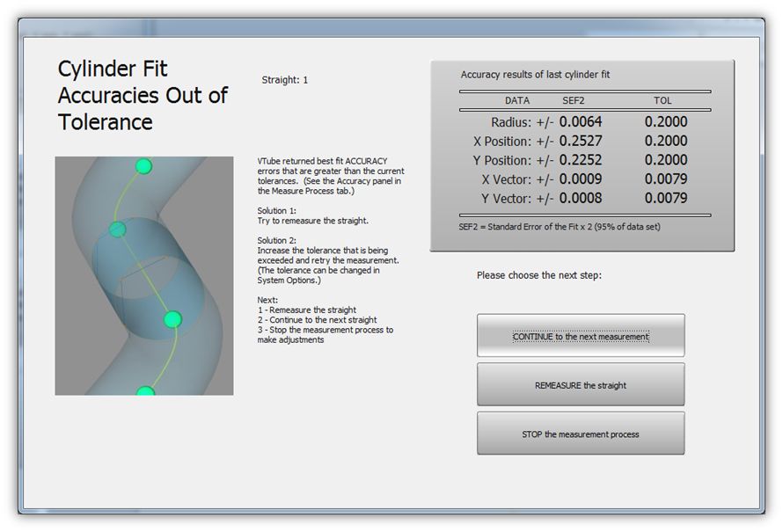The height and width of the screenshot is (532, 783).
Task: Select the green point at cylinder's upper-left end
Action: point(117,230)
